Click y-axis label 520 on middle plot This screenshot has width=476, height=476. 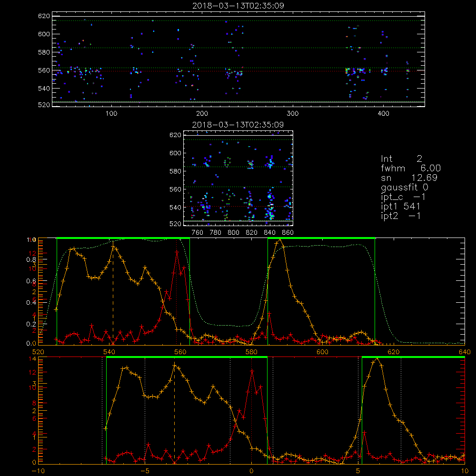coord(176,224)
